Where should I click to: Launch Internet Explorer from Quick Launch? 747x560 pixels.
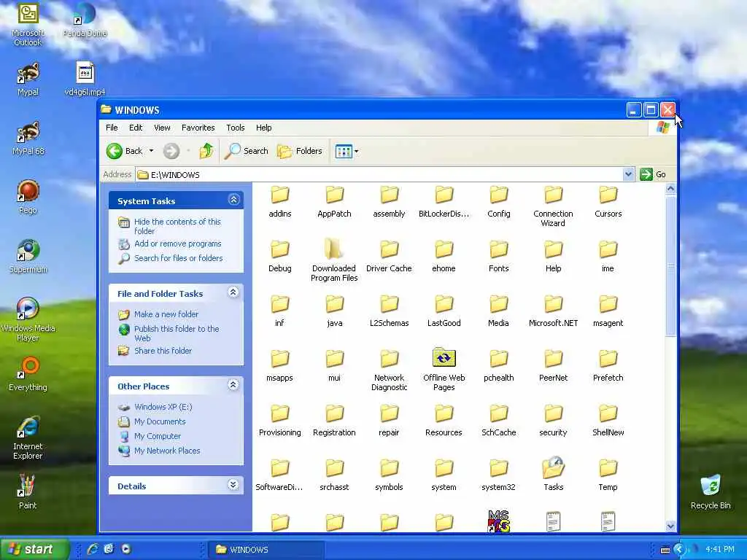(92, 549)
